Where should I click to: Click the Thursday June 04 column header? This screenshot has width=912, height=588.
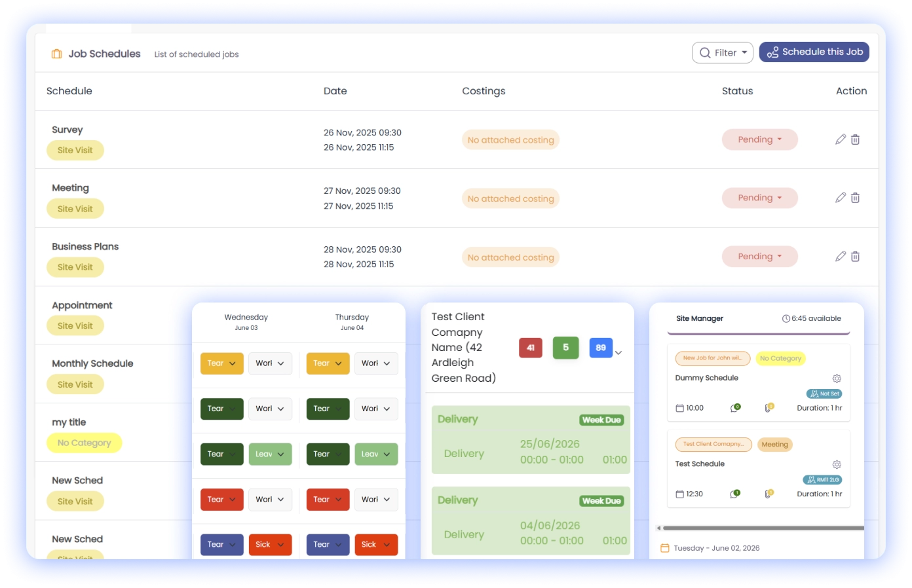(352, 322)
